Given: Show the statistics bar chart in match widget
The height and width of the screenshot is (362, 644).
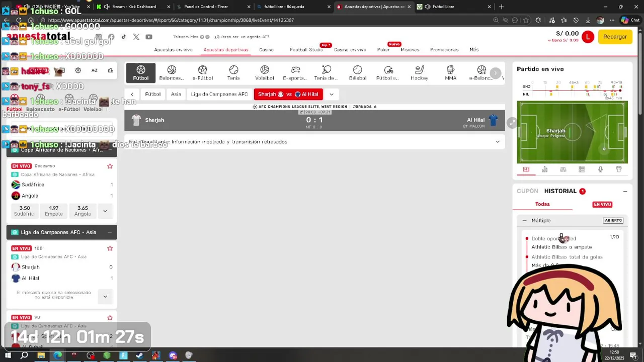Looking at the screenshot, I should click(544, 169).
